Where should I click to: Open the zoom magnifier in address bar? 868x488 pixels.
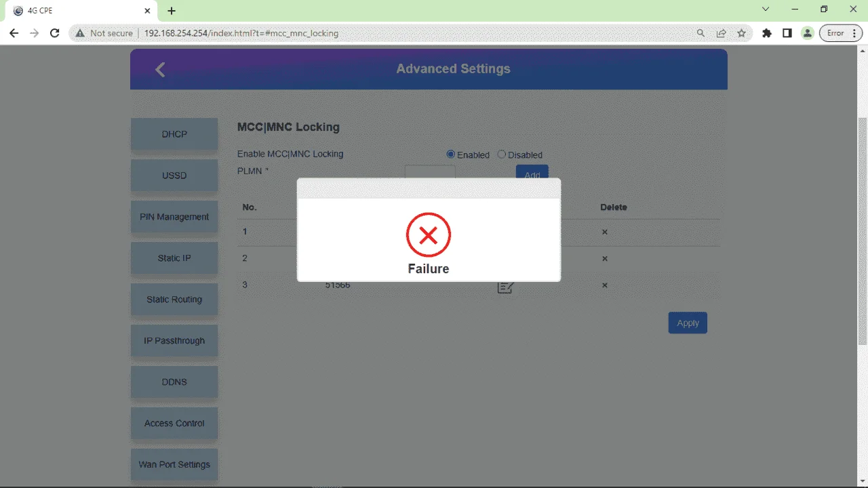click(701, 33)
